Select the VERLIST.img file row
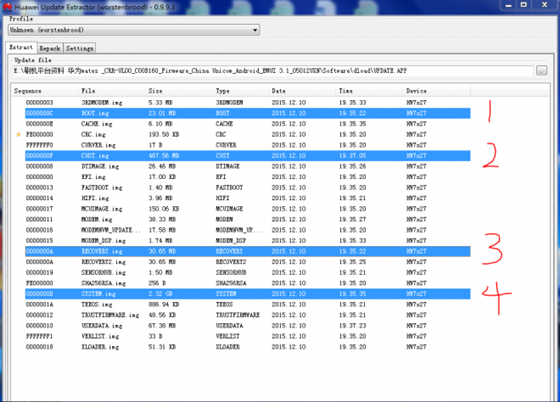 click(248, 336)
